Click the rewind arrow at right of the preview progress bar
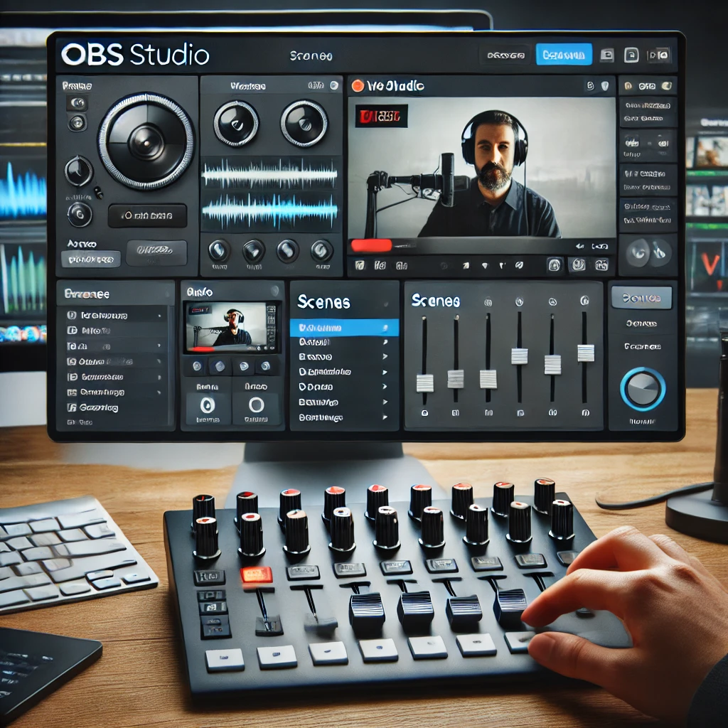Screen dimensions: 728x728 pyautogui.click(x=580, y=246)
